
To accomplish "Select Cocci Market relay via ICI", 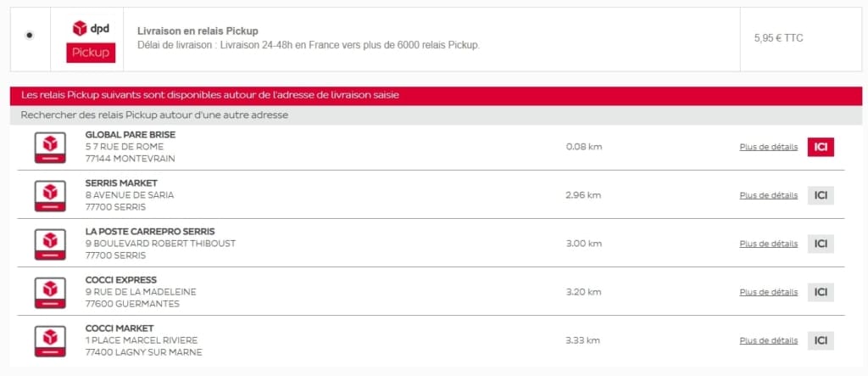I will (821, 340).
